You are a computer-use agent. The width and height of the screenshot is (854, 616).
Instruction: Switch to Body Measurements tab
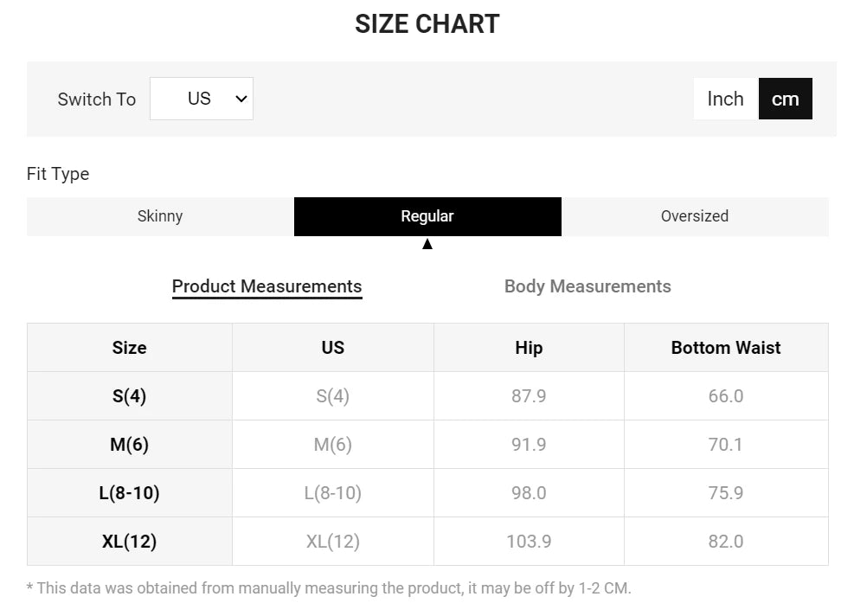click(x=588, y=286)
